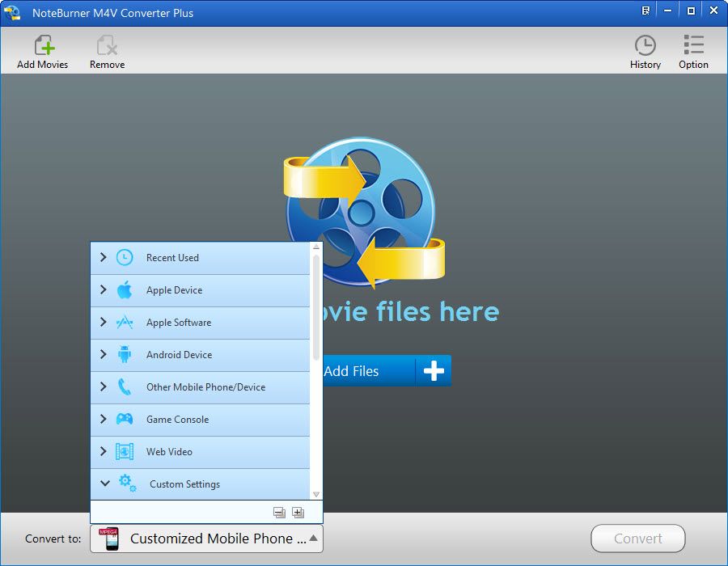Expand the Web Video category chevron
The image size is (728, 566).
(104, 451)
